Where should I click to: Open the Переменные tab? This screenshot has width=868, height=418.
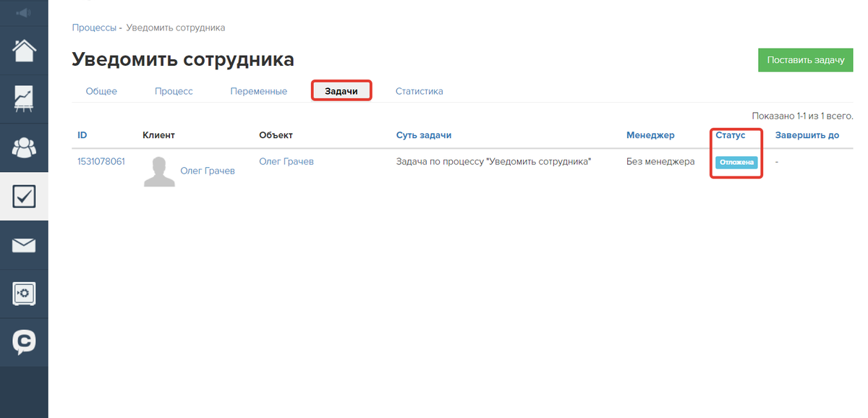(x=258, y=91)
